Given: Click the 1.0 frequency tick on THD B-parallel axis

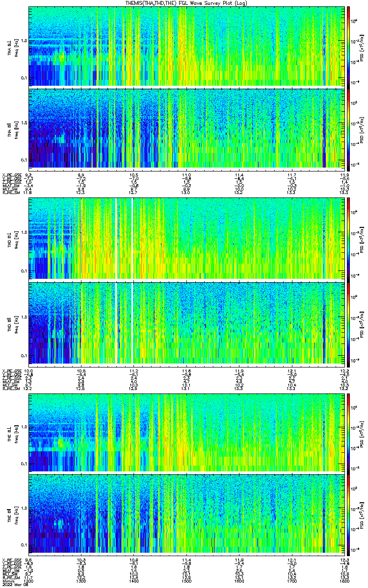Looking at the screenshot, I should click(24, 317).
